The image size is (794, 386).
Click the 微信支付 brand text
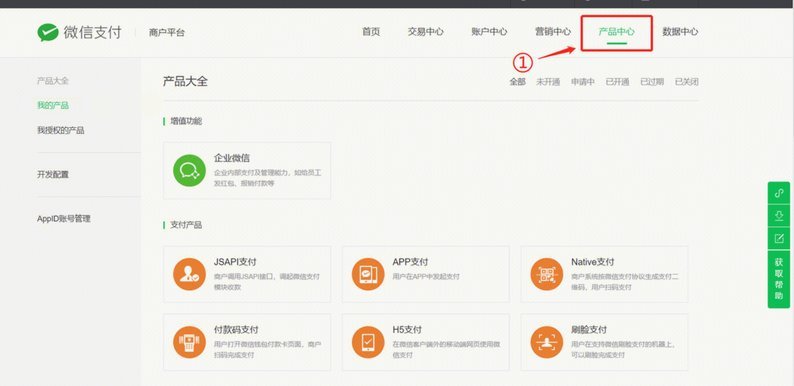click(93, 32)
